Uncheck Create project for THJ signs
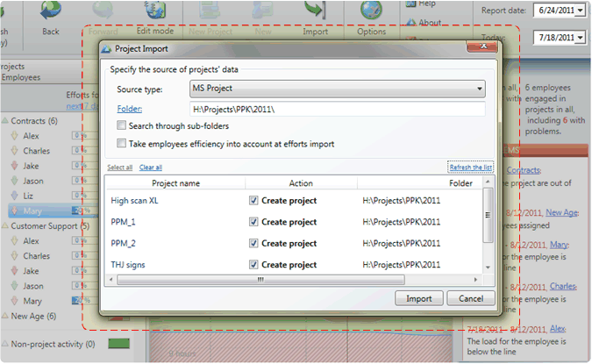This screenshot has width=592, height=364. click(253, 265)
